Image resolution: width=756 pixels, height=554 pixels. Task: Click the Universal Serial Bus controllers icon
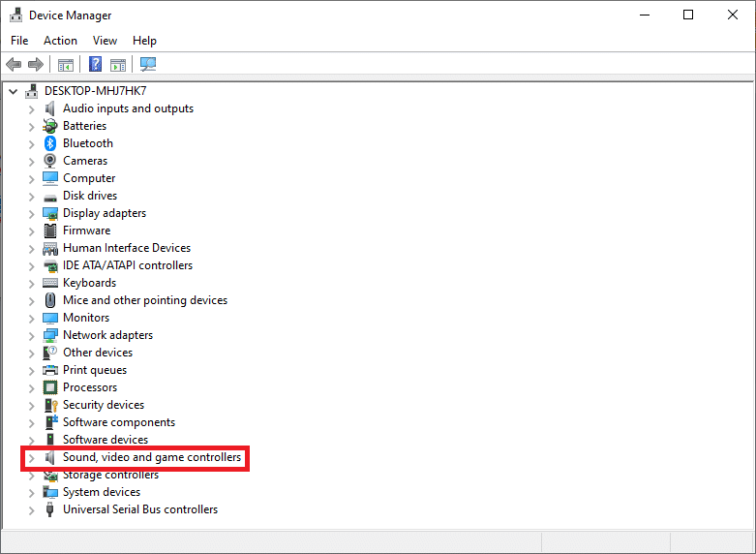click(49, 509)
